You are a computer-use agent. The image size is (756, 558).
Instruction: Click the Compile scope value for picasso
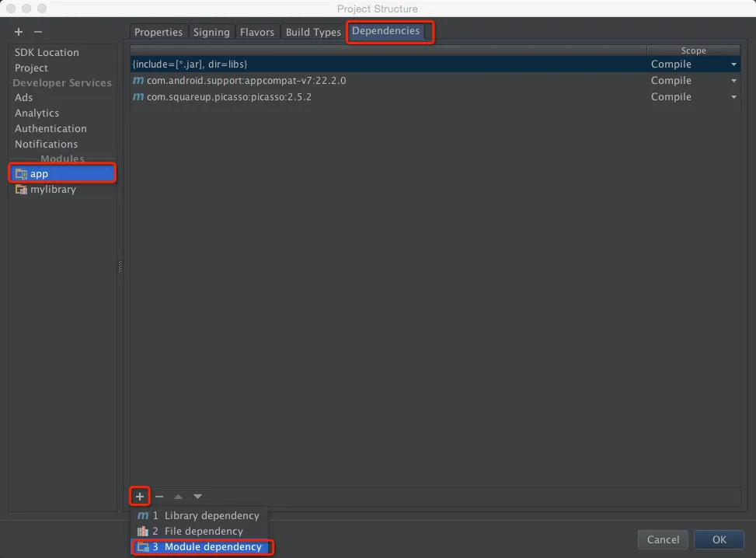pyautogui.click(x=671, y=97)
